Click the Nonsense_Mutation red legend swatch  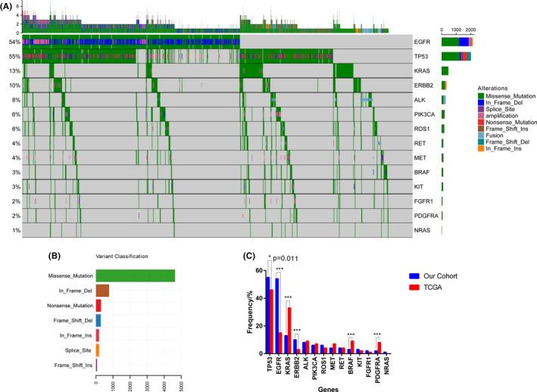(481, 122)
